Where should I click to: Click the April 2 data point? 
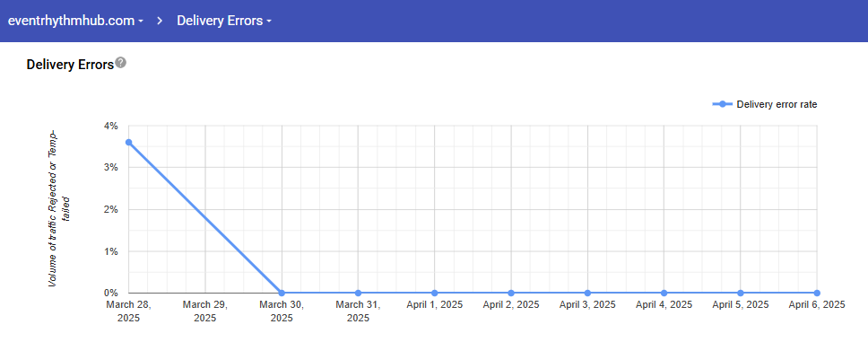tap(511, 293)
